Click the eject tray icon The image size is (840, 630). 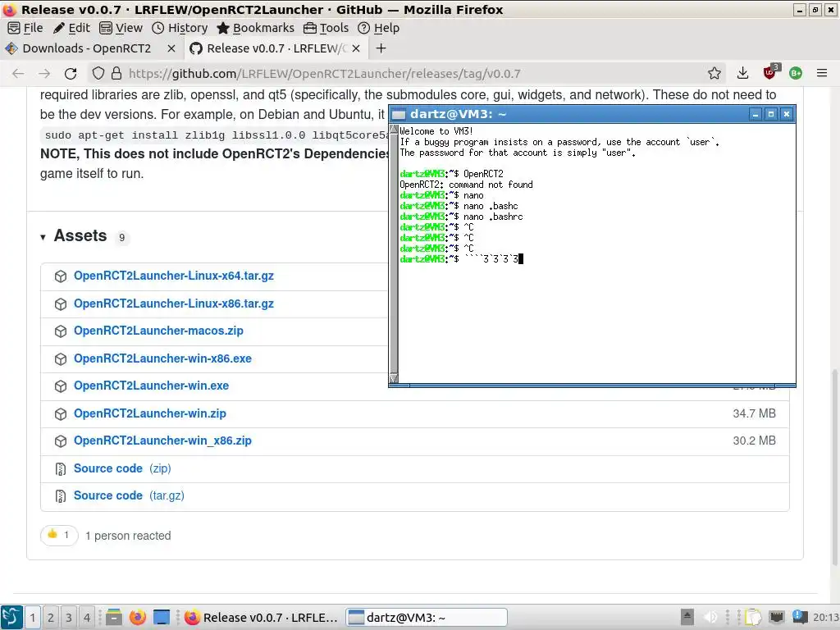pos(687,617)
